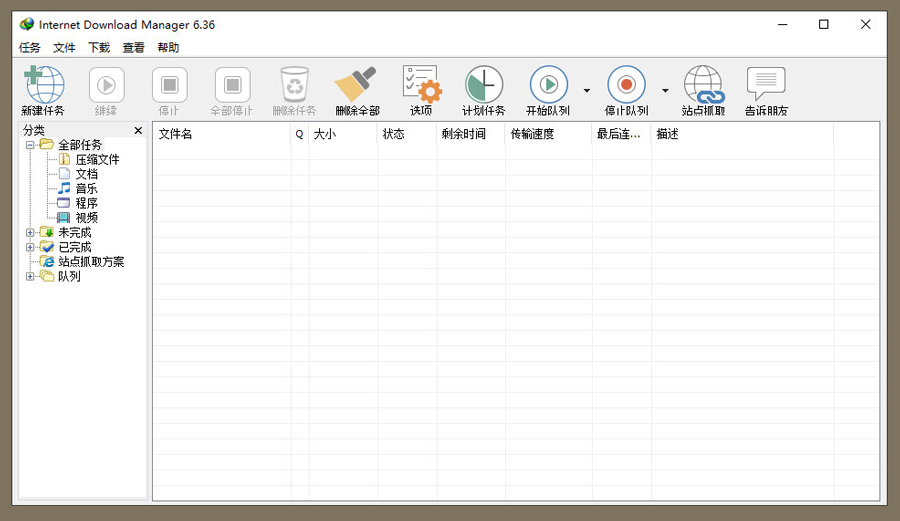
Task: Select the 视频 category
Action: pos(86,218)
